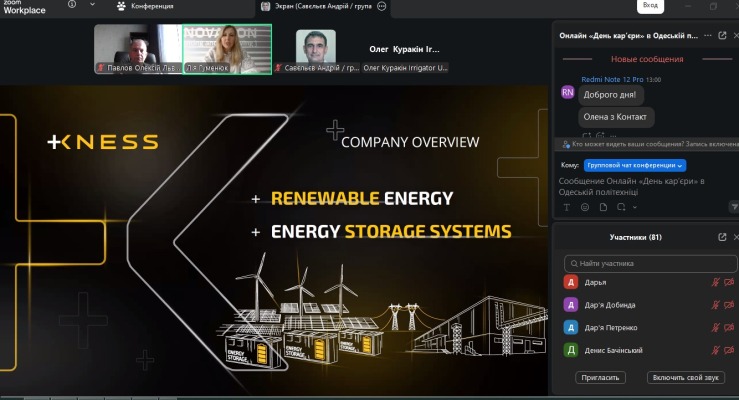Click muted mic icon on Павлов Олексій thumbnail
The width and height of the screenshot is (739, 400).
pos(100,68)
